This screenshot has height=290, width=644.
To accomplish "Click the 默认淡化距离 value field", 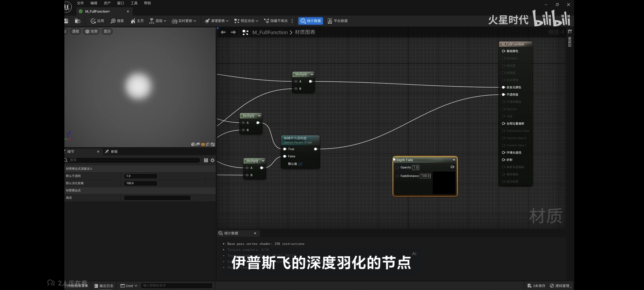I will click(x=140, y=183).
